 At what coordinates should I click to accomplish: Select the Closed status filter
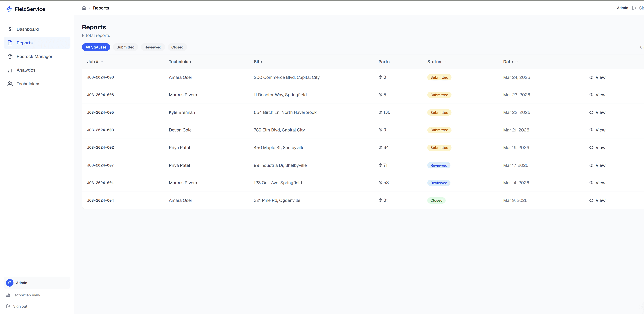(177, 47)
